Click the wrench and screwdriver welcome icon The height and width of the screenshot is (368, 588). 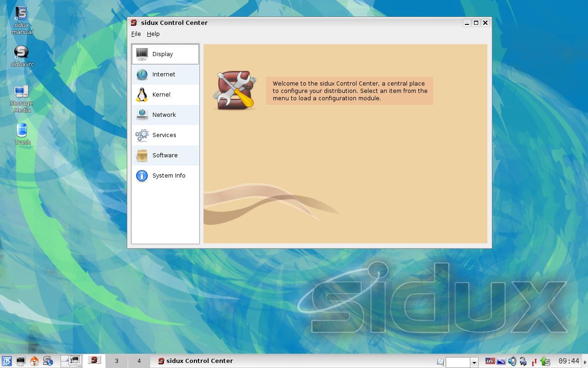[x=235, y=90]
